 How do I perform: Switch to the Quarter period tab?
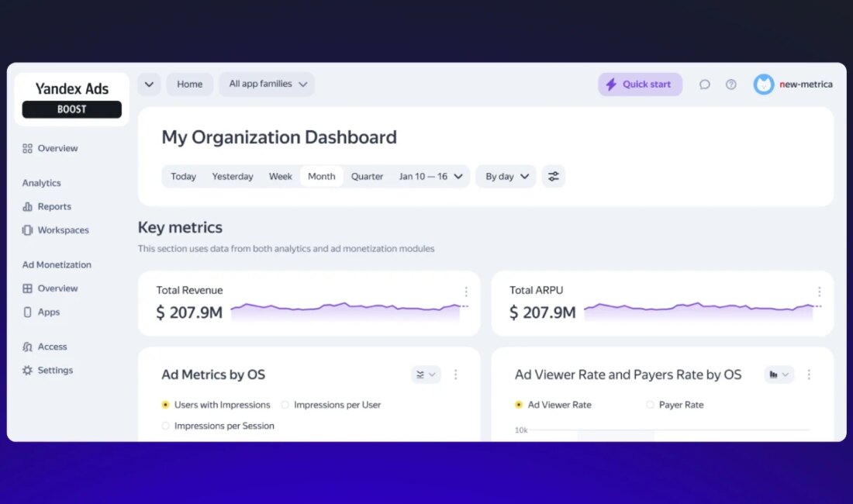point(367,177)
